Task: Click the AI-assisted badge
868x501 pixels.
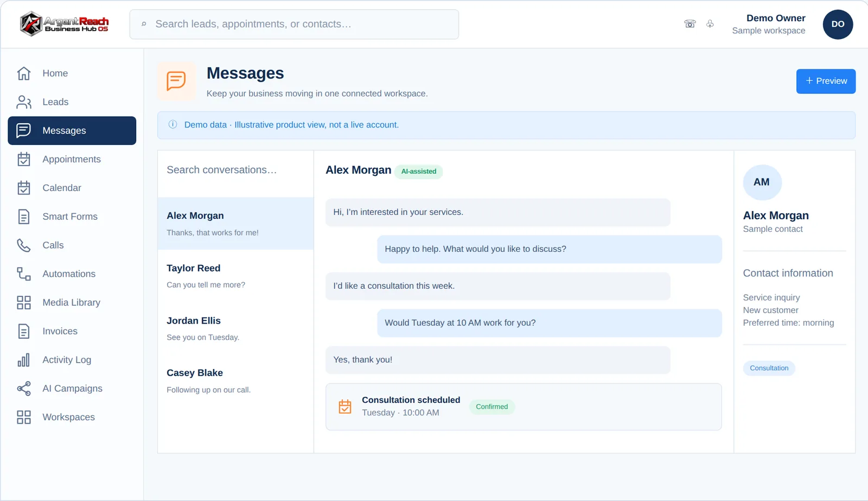Action: [x=419, y=172]
